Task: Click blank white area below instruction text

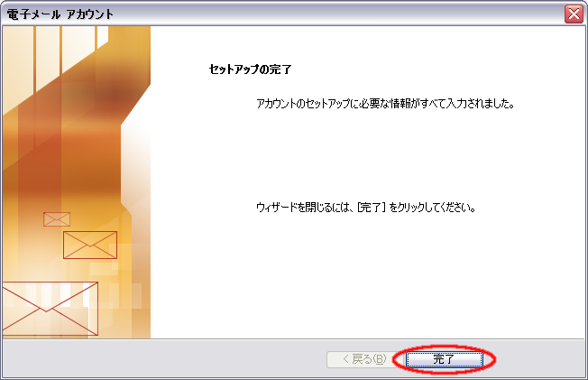Action: point(361,280)
